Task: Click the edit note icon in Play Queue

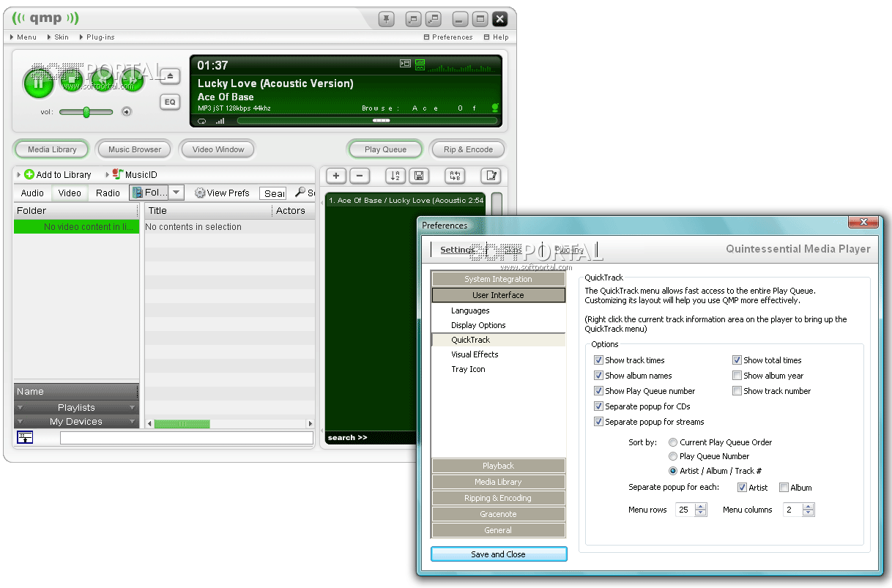Action: pyautogui.click(x=491, y=176)
